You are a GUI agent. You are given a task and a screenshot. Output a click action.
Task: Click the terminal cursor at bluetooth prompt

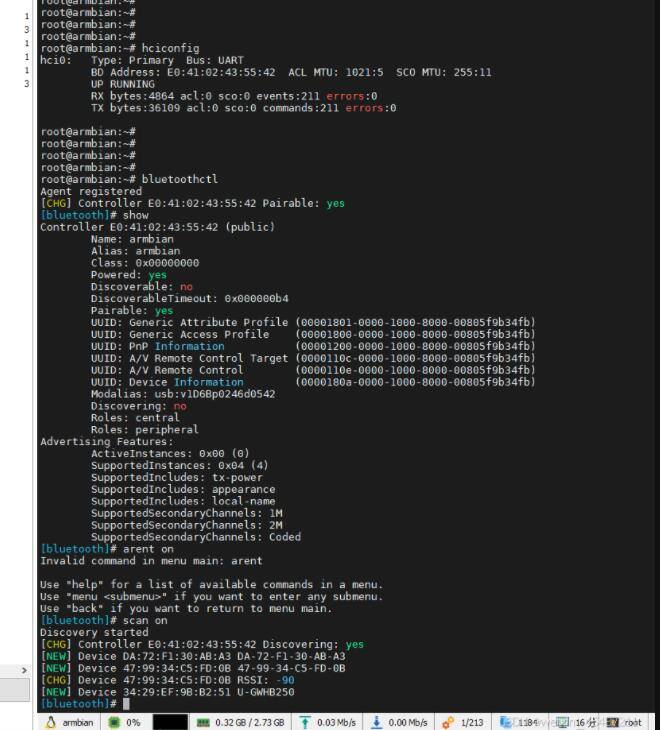(126, 703)
